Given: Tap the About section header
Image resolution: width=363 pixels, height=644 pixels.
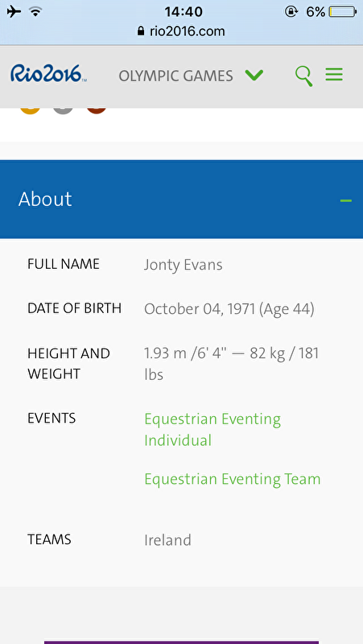Looking at the screenshot, I should click(182, 199).
